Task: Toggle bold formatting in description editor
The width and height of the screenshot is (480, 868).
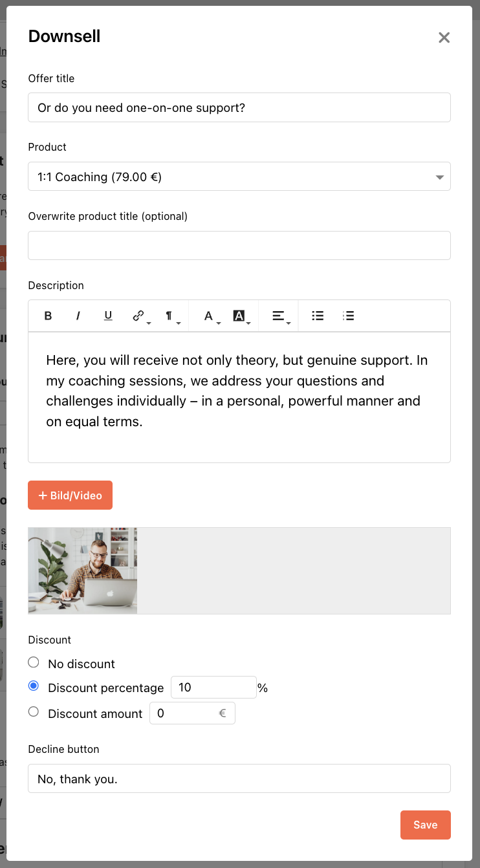Action: pos(48,316)
